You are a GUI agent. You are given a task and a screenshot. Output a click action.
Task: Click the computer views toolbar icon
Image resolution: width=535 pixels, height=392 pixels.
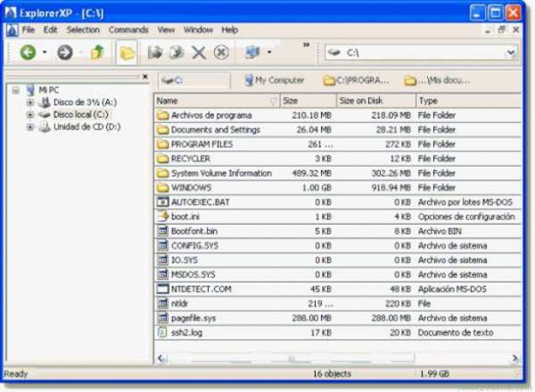pos(252,52)
